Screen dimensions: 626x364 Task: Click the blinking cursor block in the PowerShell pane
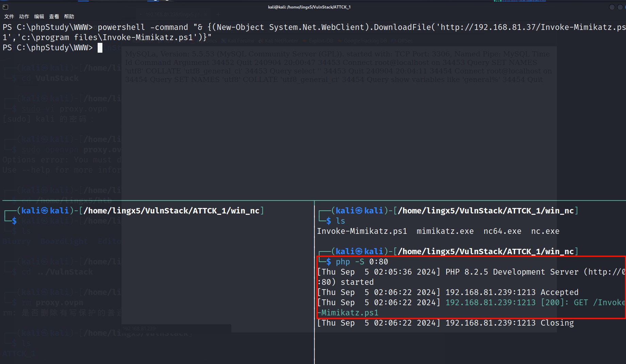100,48
